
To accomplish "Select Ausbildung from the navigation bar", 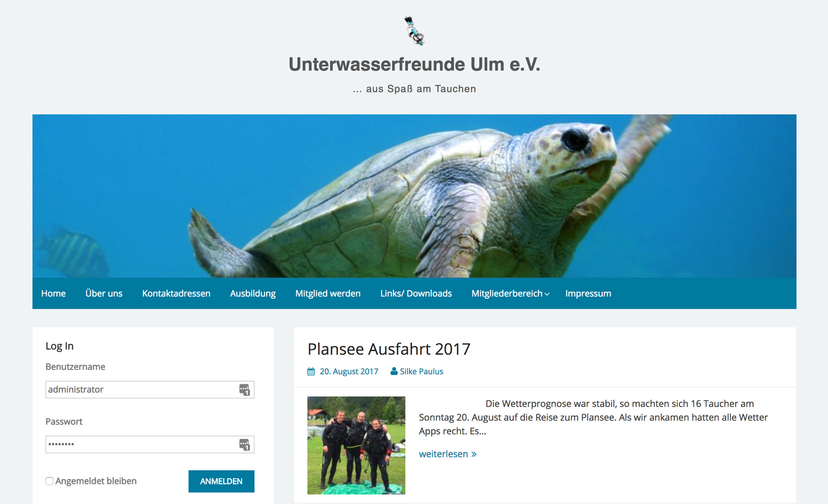I will tap(253, 293).
